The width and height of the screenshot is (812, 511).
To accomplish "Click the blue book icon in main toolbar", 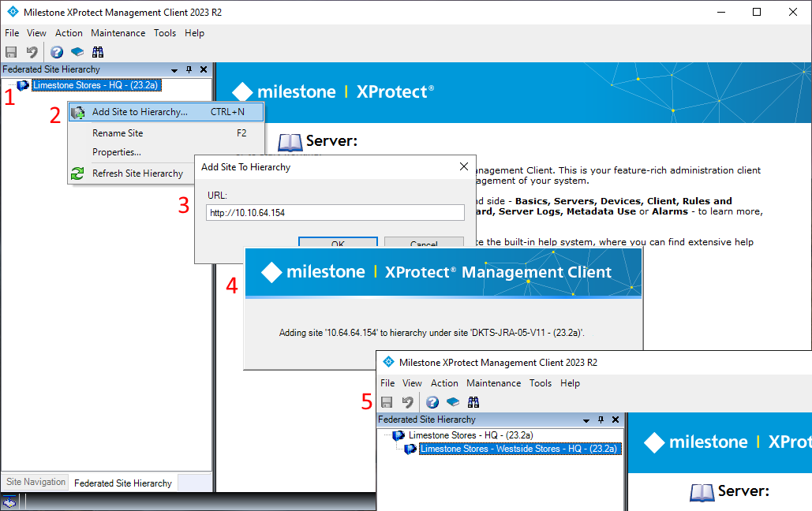I will [x=77, y=52].
